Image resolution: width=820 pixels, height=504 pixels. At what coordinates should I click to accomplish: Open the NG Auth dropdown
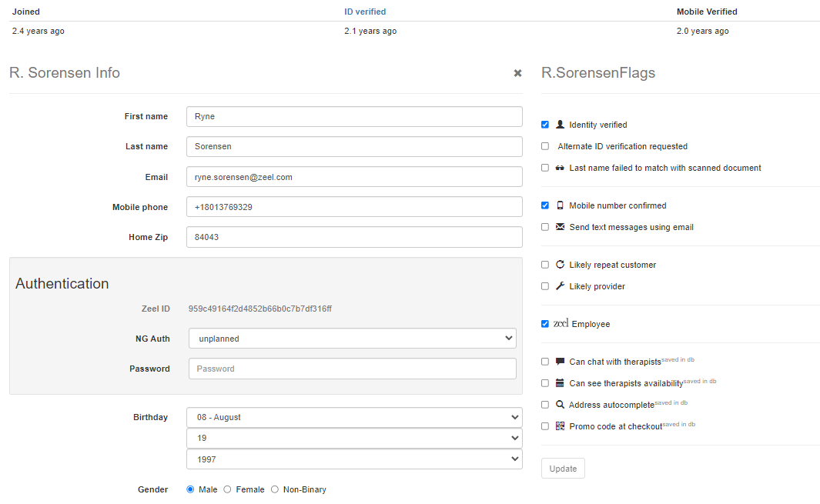pyautogui.click(x=352, y=339)
